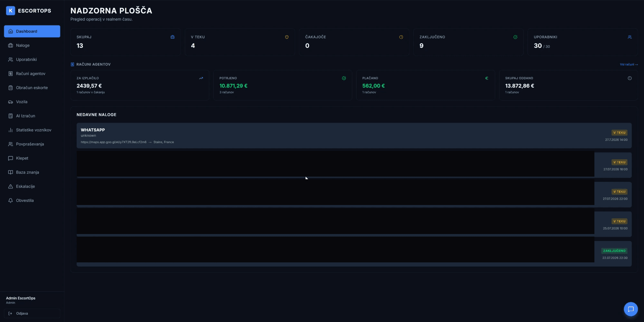Viewport: 644px width, 322px height.
Task: Open Statistike voznikov page
Action: pos(32,130)
